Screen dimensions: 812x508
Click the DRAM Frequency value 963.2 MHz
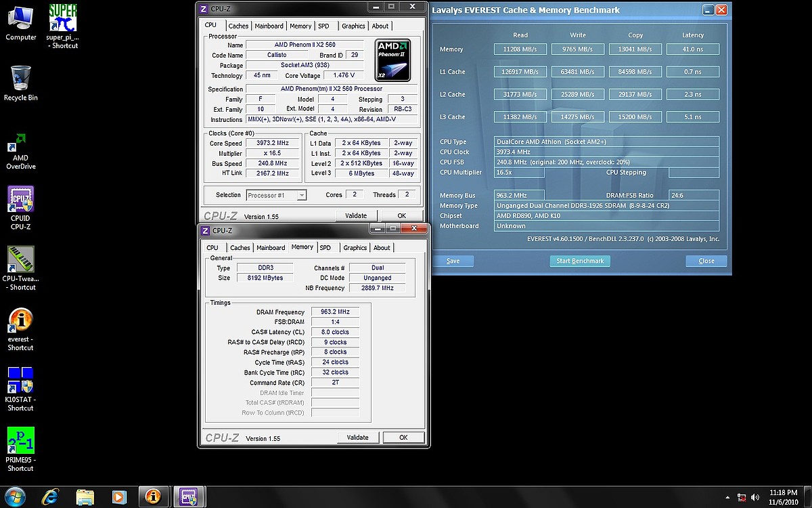[x=335, y=312]
